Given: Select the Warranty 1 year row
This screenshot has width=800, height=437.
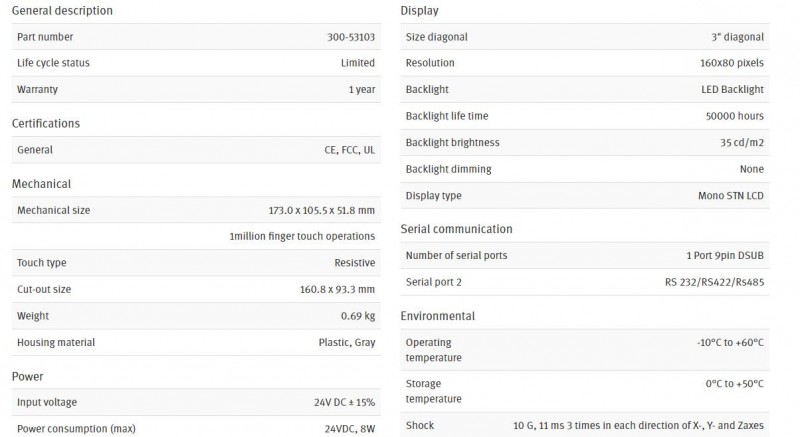Looking at the screenshot, I should pos(196,89).
